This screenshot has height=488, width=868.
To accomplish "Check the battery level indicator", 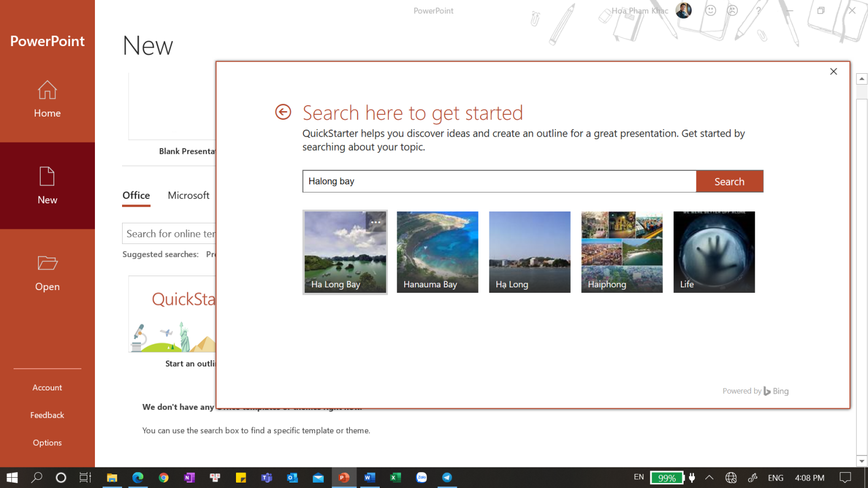I will [667, 478].
